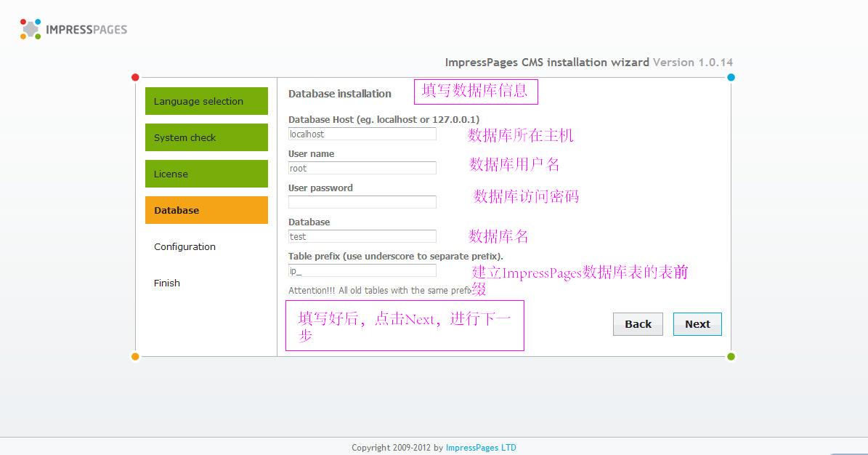Click the 'Version 1.0.14' text
This screenshot has height=455, width=868.
click(692, 62)
